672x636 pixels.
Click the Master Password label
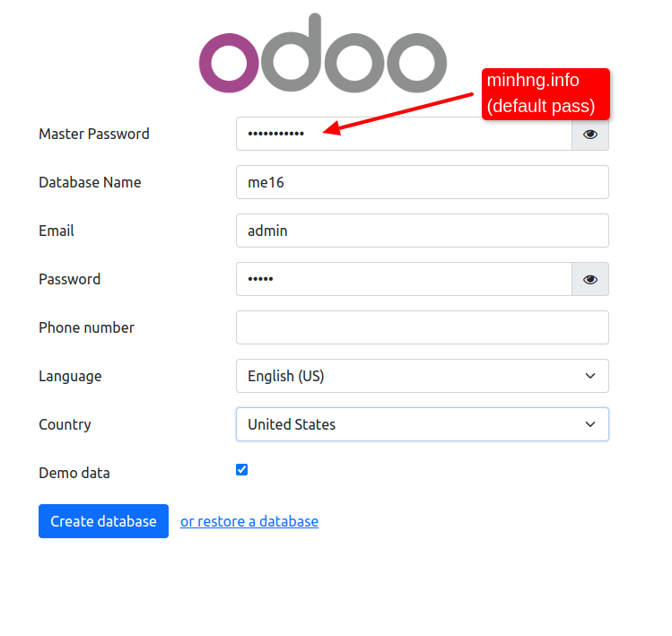click(x=94, y=135)
